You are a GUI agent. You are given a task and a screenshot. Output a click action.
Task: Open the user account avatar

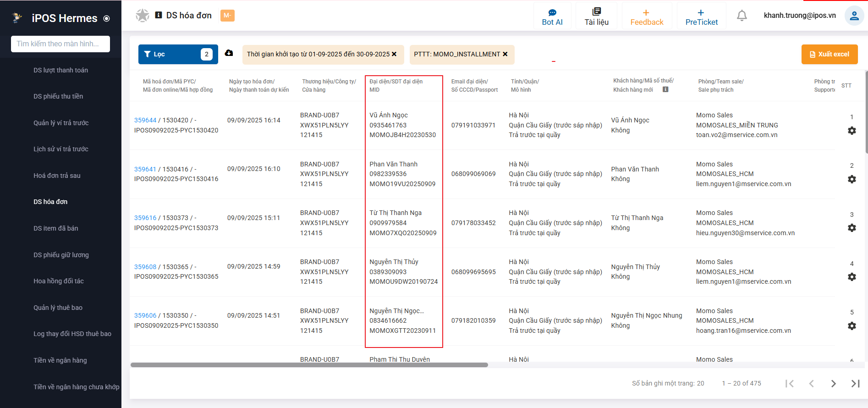point(854,16)
